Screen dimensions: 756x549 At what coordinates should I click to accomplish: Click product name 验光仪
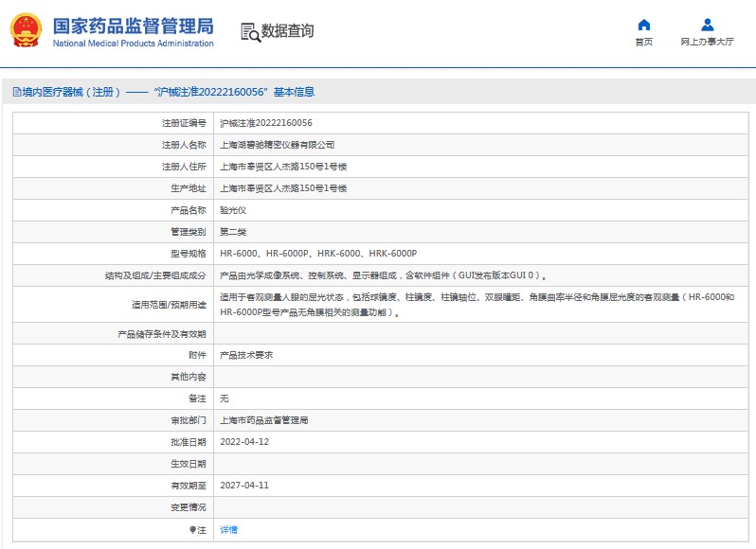tap(233, 210)
